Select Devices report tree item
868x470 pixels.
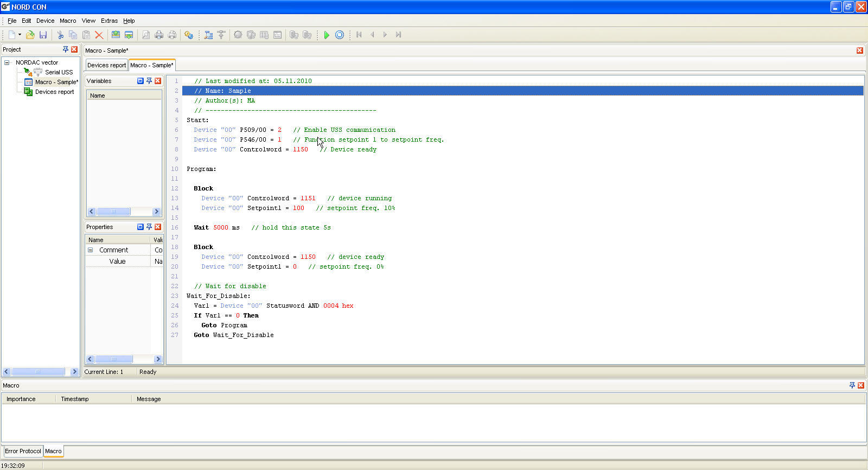54,92
